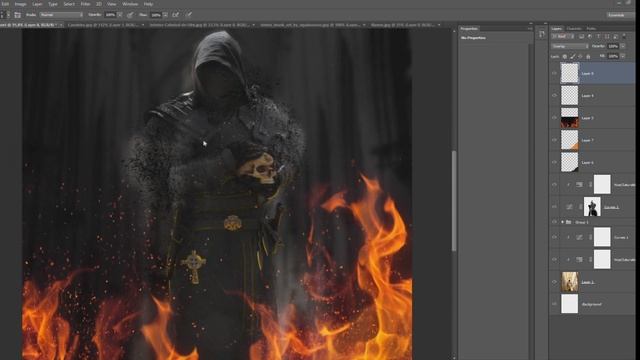
Task: Expand the Group 1 disclosure triangle
Action: (562, 222)
